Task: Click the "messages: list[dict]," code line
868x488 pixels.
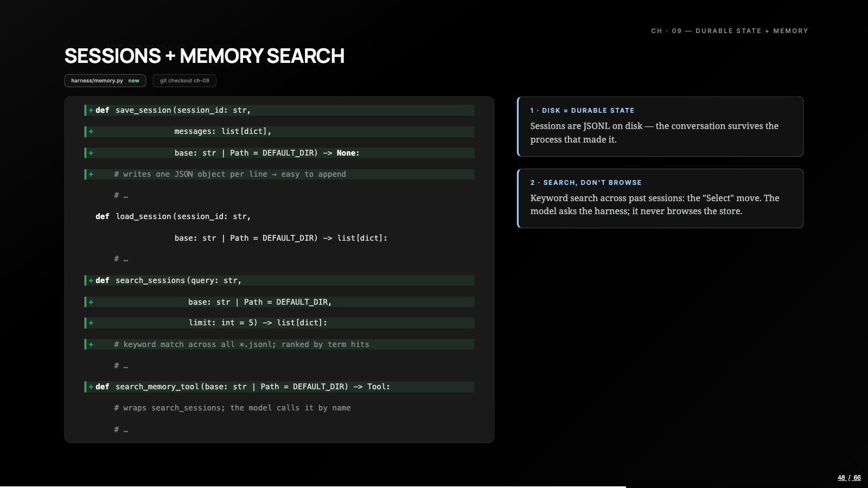Action: coord(279,131)
